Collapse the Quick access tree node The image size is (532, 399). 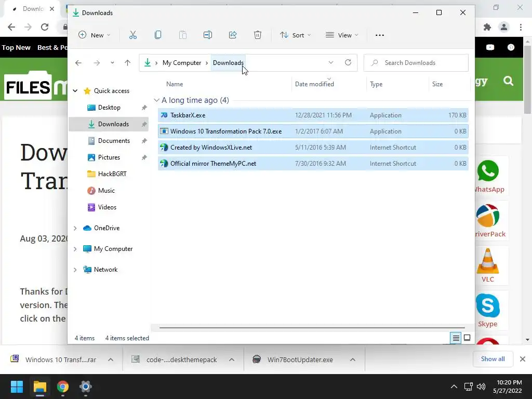[x=75, y=90]
